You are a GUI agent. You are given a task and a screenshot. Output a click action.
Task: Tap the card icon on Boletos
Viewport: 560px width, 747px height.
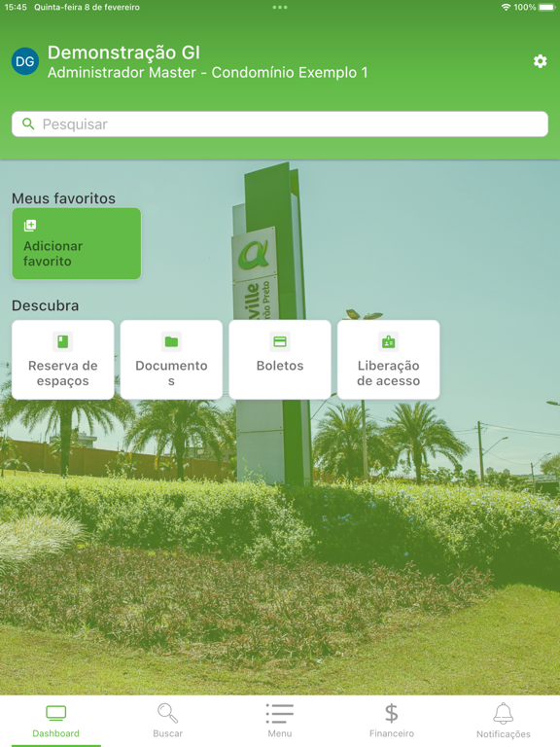280,341
